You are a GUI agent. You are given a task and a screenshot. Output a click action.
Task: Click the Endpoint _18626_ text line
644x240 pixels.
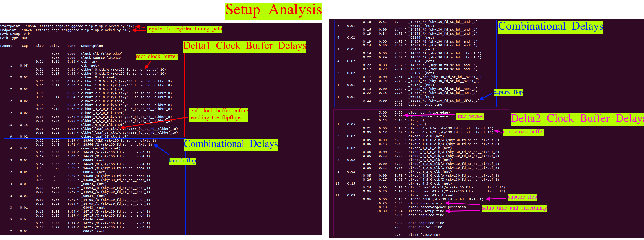[65, 30]
